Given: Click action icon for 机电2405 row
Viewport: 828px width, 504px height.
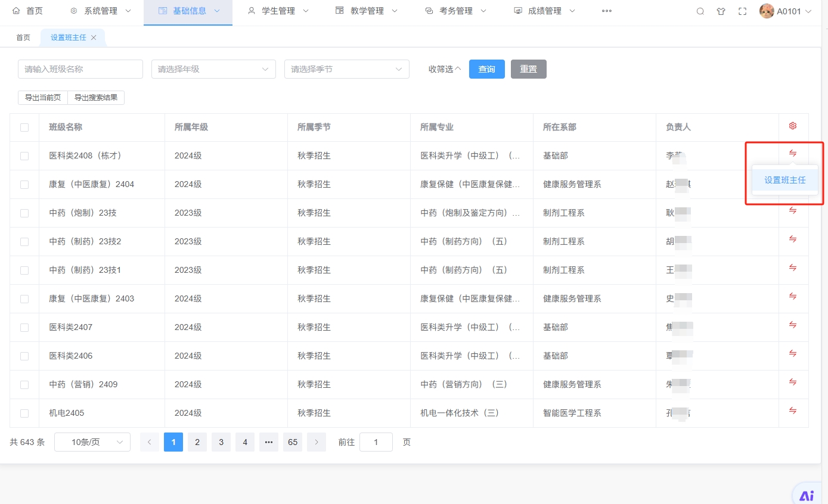Looking at the screenshot, I should (x=793, y=410).
